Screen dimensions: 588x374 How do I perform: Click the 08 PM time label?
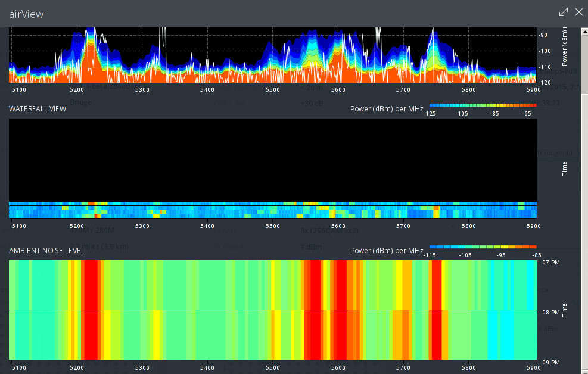pos(550,312)
